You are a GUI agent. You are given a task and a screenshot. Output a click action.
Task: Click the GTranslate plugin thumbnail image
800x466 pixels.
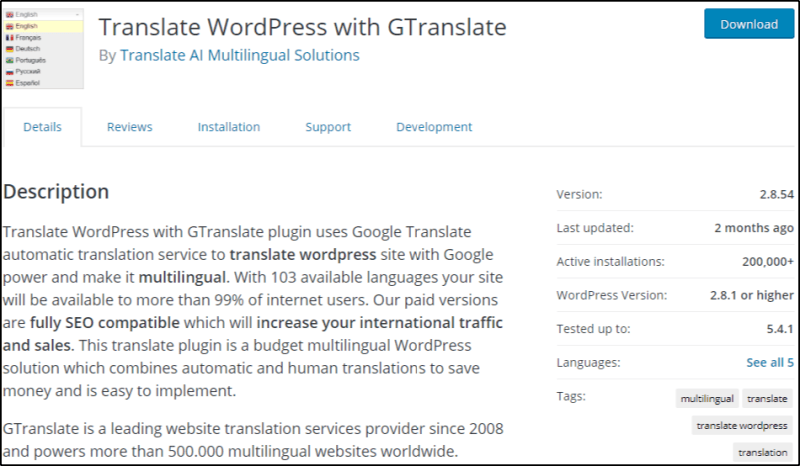point(43,48)
